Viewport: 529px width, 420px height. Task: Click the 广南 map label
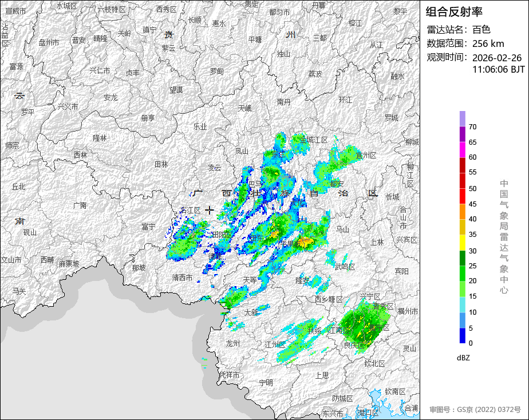pyautogui.click(x=80, y=205)
